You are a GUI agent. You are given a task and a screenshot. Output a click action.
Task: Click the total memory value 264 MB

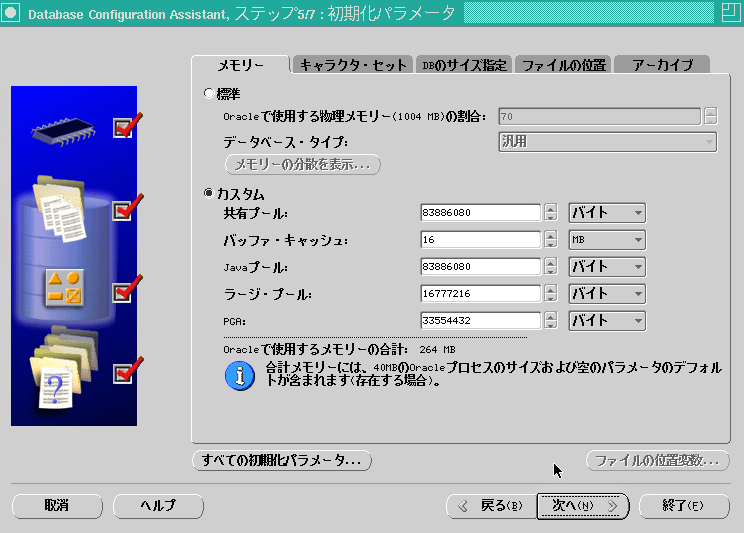(437, 350)
